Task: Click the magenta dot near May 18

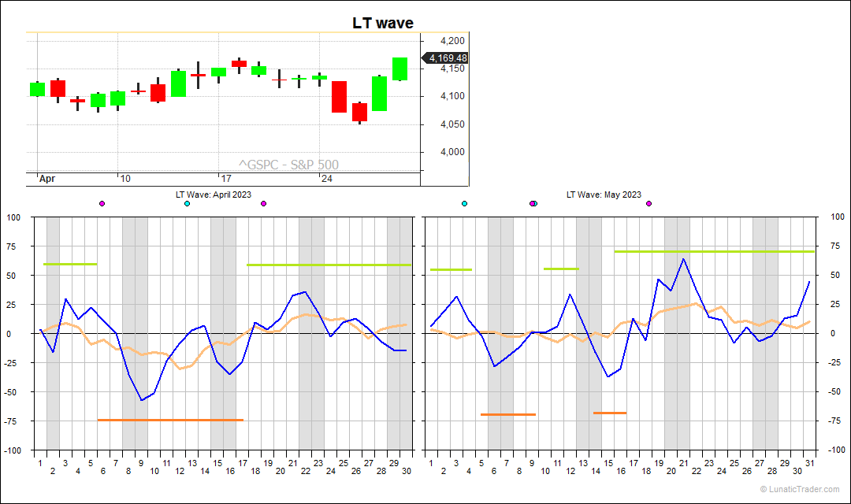Action: [648, 204]
